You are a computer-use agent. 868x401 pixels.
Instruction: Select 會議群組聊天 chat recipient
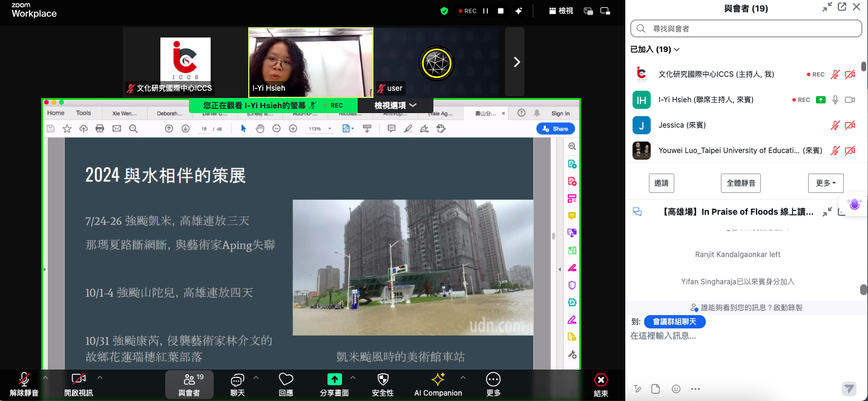click(674, 322)
